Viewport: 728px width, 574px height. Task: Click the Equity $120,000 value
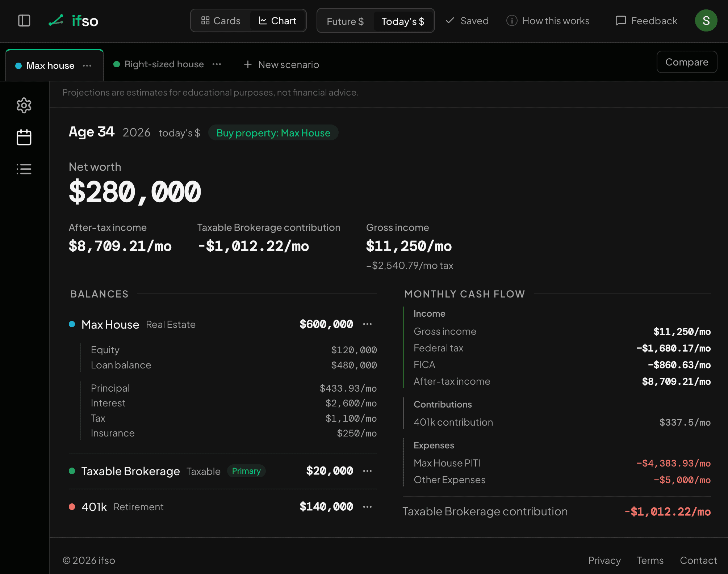pyautogui.click(x=354, y=350)
